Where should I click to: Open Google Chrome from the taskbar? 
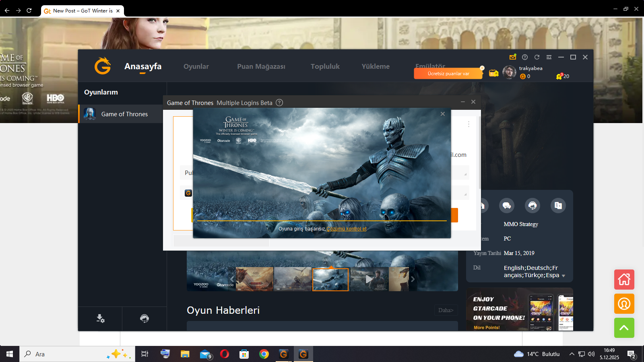click(264, 354)
